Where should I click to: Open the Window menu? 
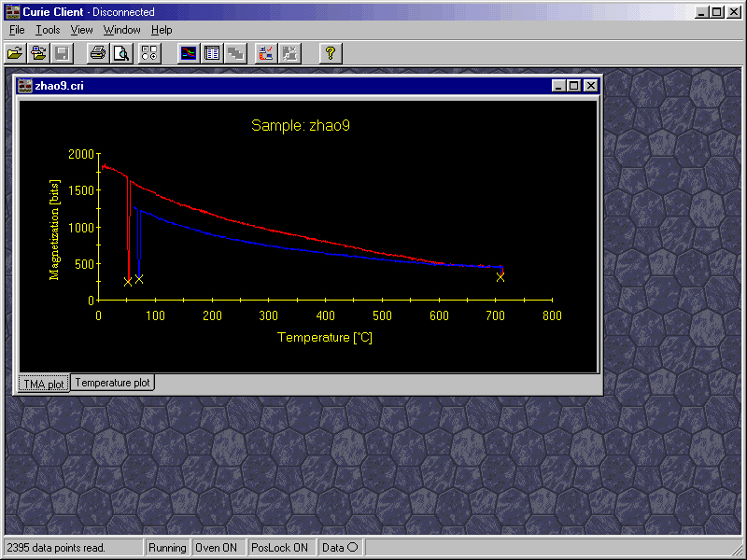pos(121,30)
